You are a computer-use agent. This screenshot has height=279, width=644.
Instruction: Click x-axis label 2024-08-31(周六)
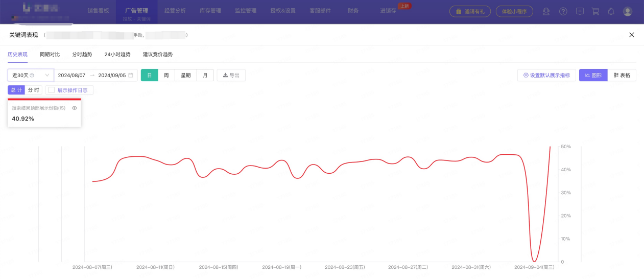(471, 267)
